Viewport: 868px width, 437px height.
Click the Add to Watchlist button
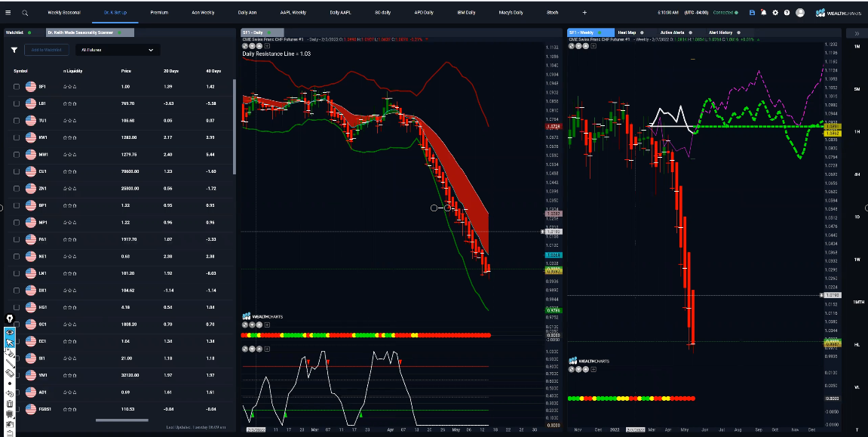click(x=47, y=50)
